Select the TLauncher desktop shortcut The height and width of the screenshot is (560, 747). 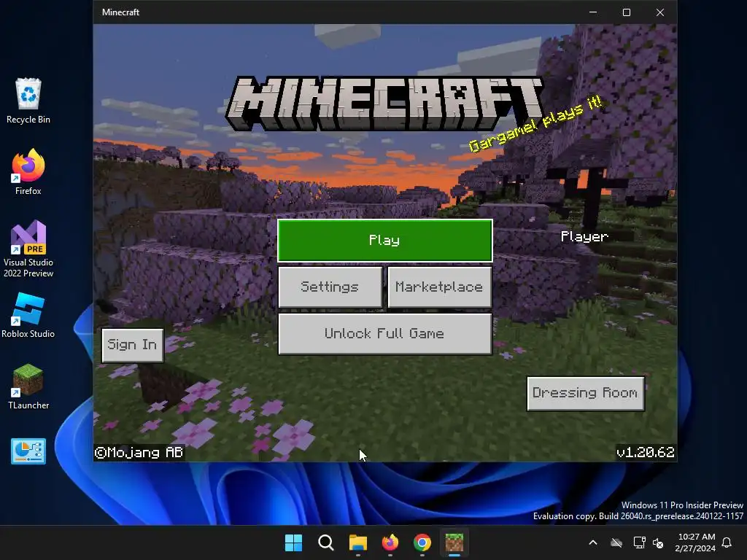coord(28,386)
